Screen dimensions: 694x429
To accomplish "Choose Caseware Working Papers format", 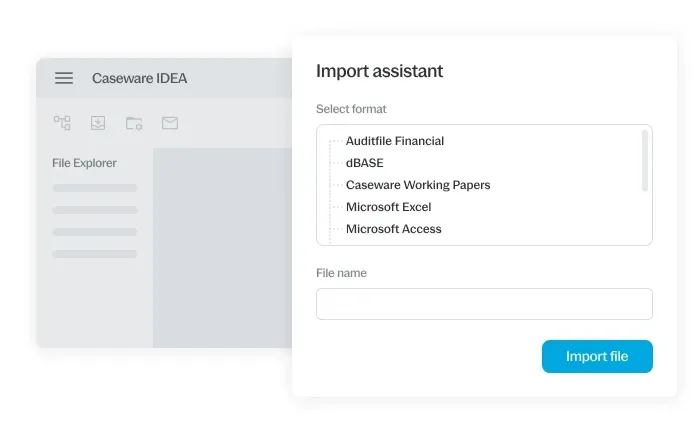I will (418, 185).
